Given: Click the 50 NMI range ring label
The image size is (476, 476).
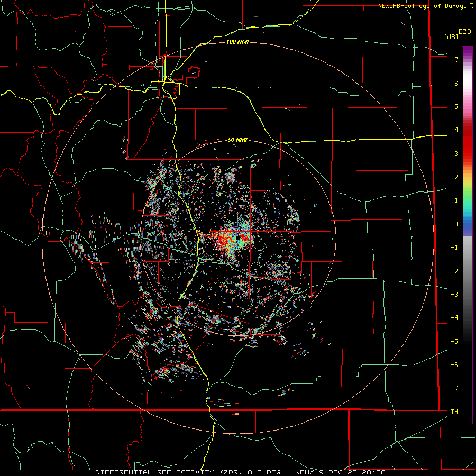Looking at the screenshot, I should [237, 140].
